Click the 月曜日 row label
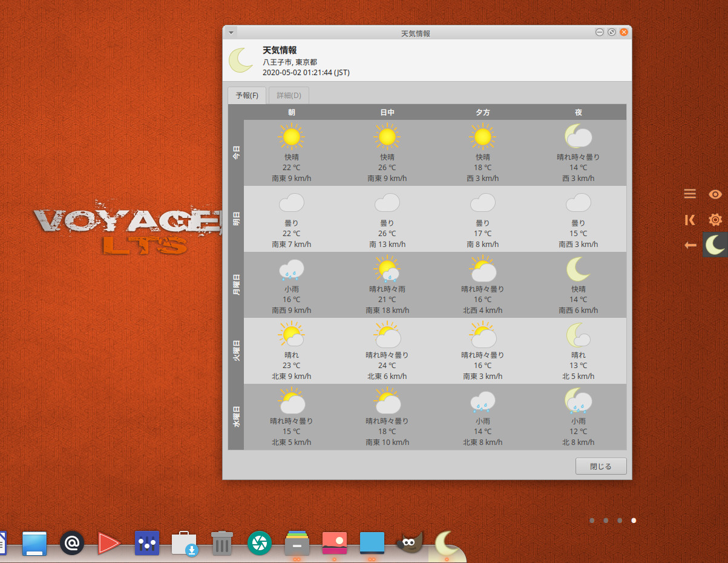Screen dimensions: 728x563 coord(236,285)
